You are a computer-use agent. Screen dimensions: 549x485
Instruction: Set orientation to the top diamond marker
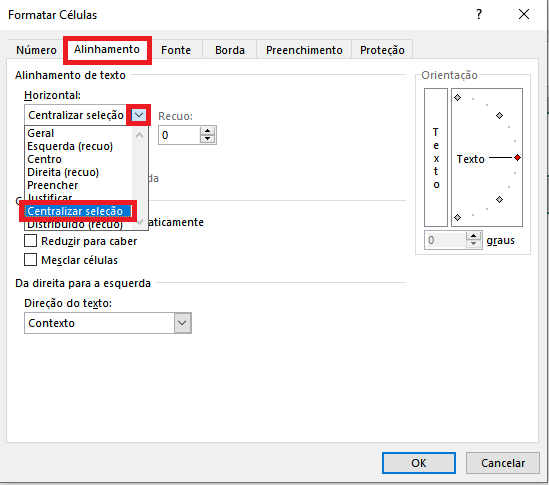[x=458, y=98]
